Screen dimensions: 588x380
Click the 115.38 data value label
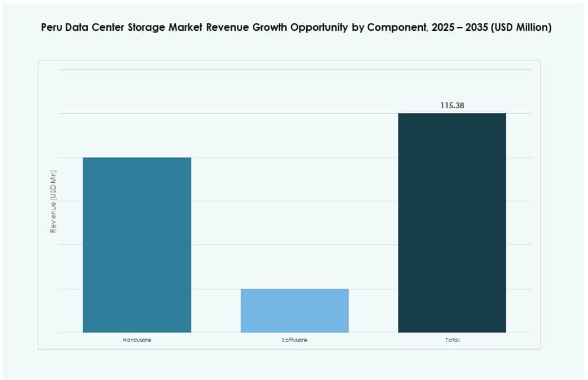tap(452, 105)
